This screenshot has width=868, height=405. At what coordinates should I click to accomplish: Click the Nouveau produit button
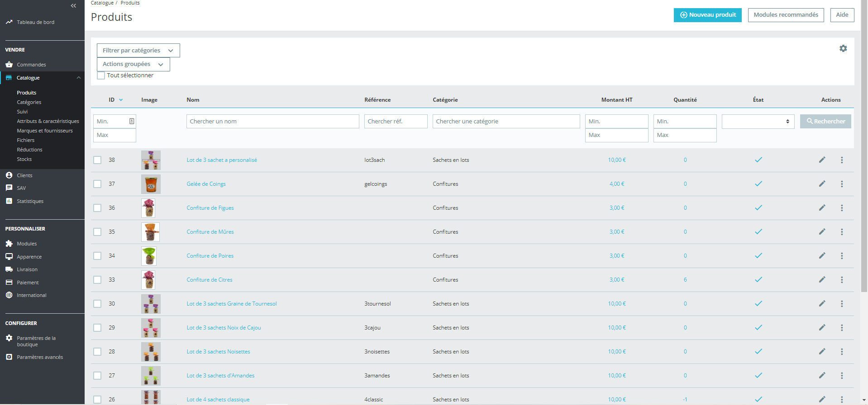click(707, 15)
